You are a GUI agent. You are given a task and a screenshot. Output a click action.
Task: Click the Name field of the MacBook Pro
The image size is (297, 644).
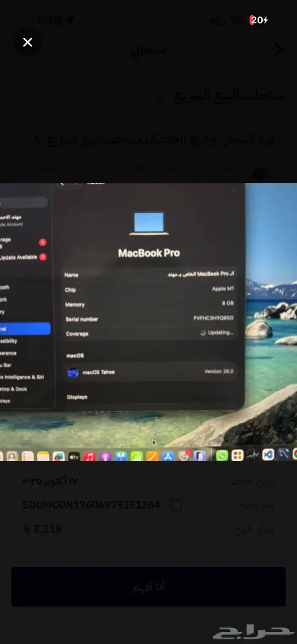click(x=149, y=274)
